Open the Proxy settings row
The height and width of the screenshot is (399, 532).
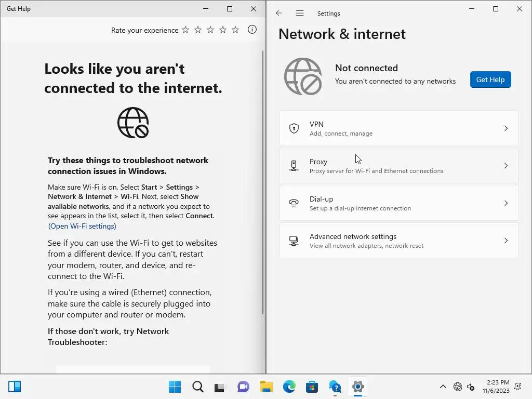398,166
